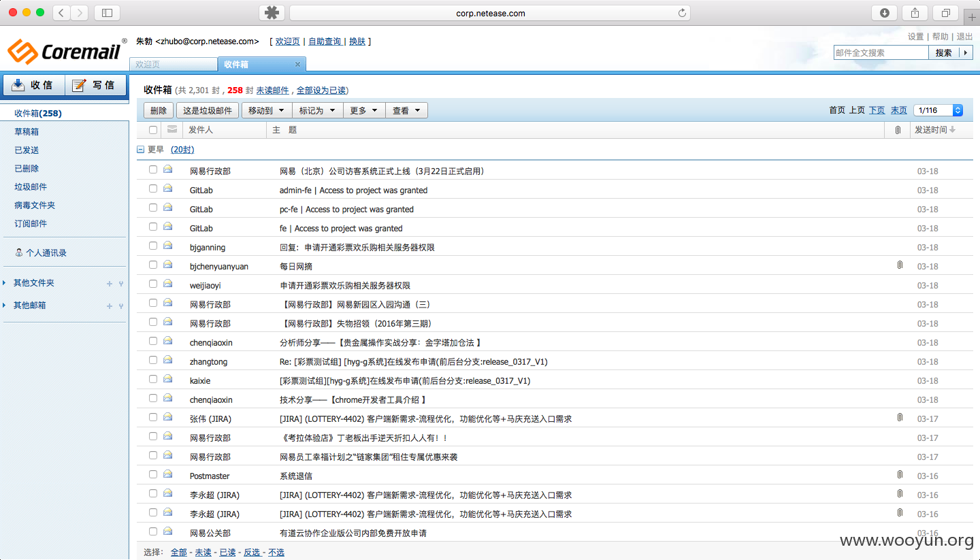
Task: Check the 网易公关部 mail checkbox
Action: coord(153,531)
